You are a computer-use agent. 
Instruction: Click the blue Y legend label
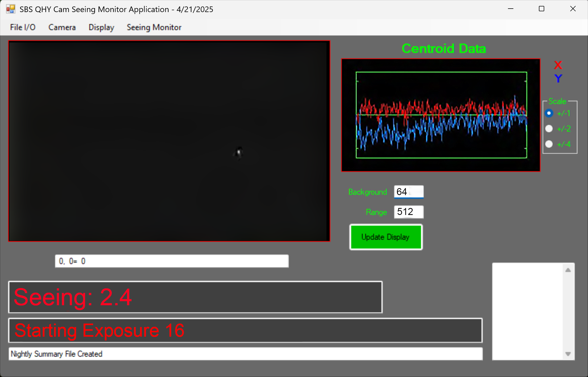click(x=558, y=78)
